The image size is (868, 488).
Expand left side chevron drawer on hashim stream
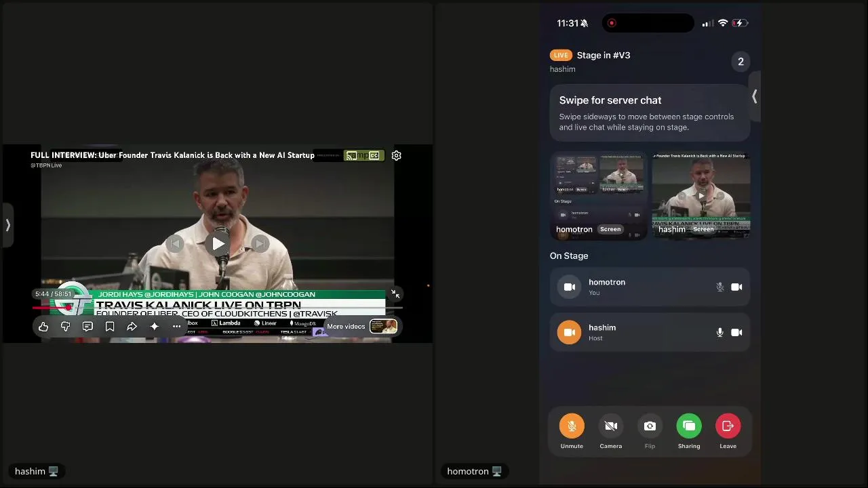pyautogui.click(x=7, y=225)
